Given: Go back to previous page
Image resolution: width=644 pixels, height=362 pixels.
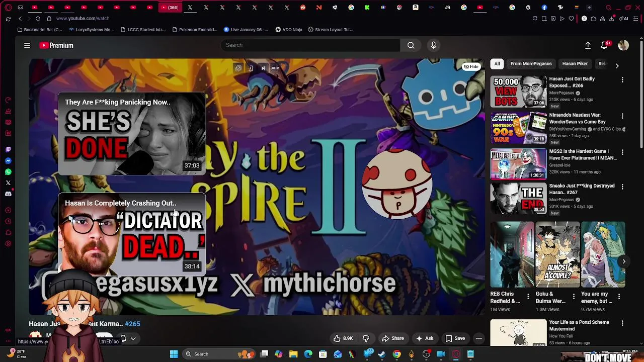Looking at the screenshot, I should pyautogui.click(x=20, y=19).
